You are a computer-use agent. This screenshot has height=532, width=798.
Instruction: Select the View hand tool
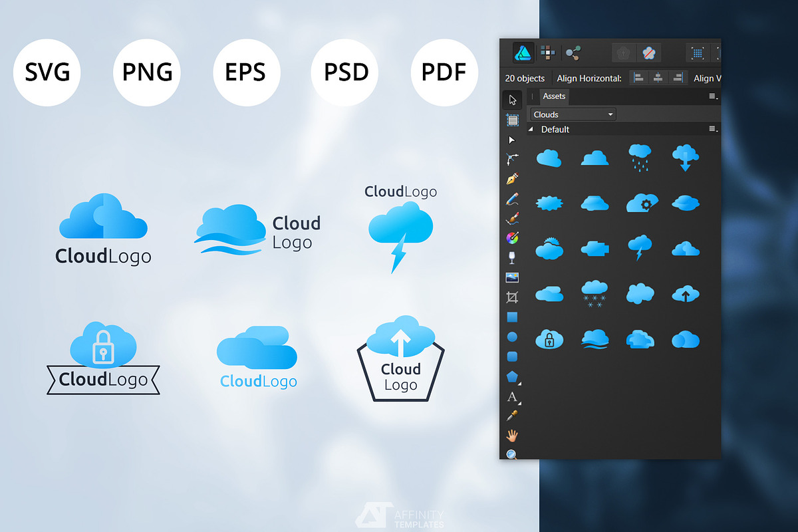pyautogui.click(x=512, y=436)
